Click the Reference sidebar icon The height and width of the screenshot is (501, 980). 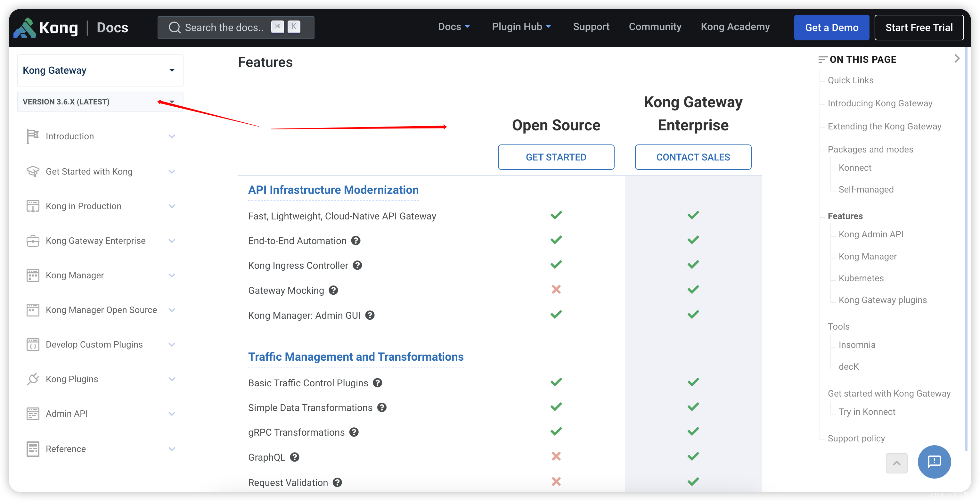click(x=33, y=448)
